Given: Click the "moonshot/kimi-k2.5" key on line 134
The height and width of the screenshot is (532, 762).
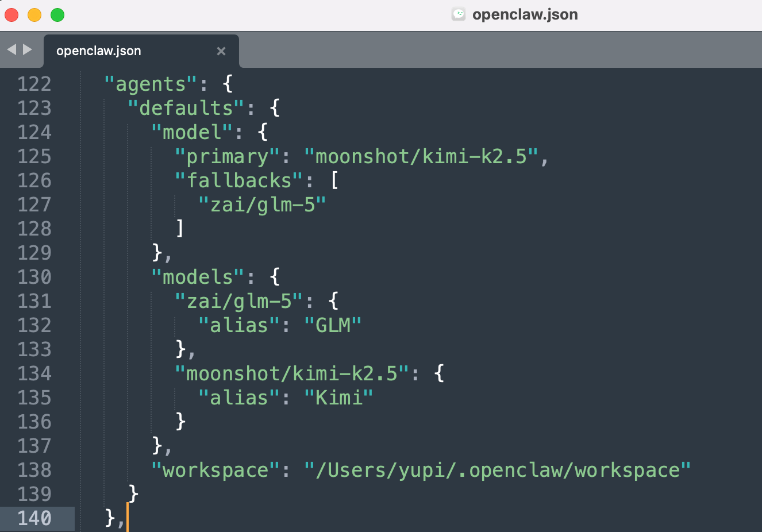Looking at the screenshot, I should click(x=292, y=373).
